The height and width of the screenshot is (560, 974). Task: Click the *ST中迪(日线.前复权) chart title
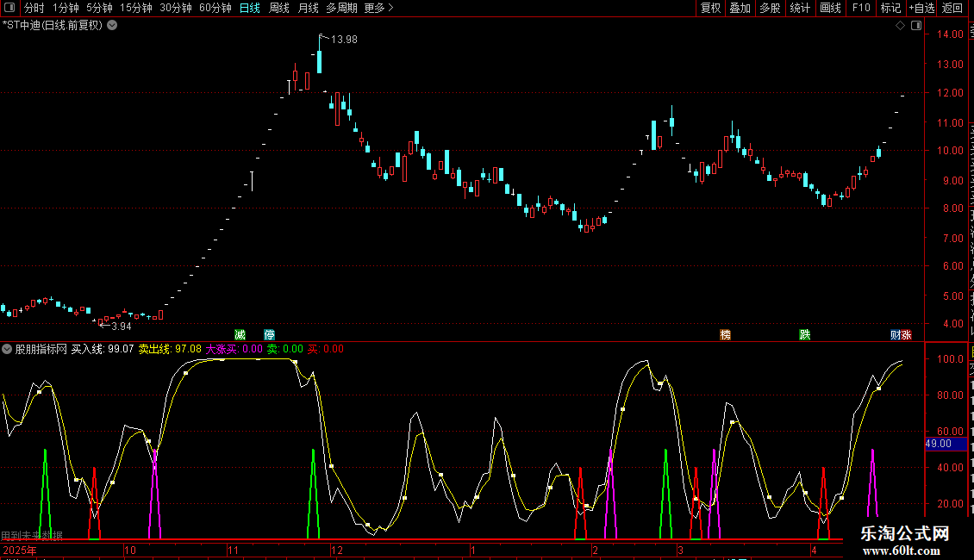[x=53, y=26]
